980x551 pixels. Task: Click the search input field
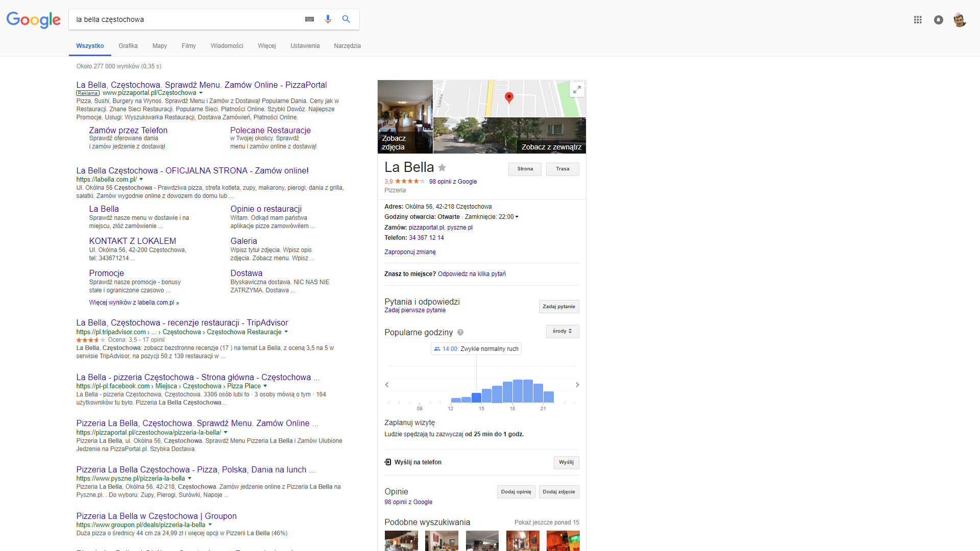pyautogui.click(x=186, y=19)
